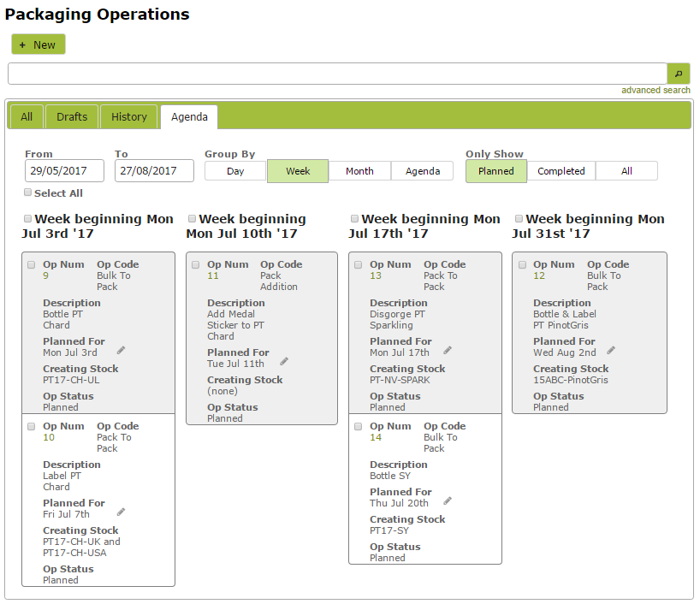Image resolution: width=700 pixels, height=604 pixels.
Task: Show only Planned operations
Action: click(496, 171)
